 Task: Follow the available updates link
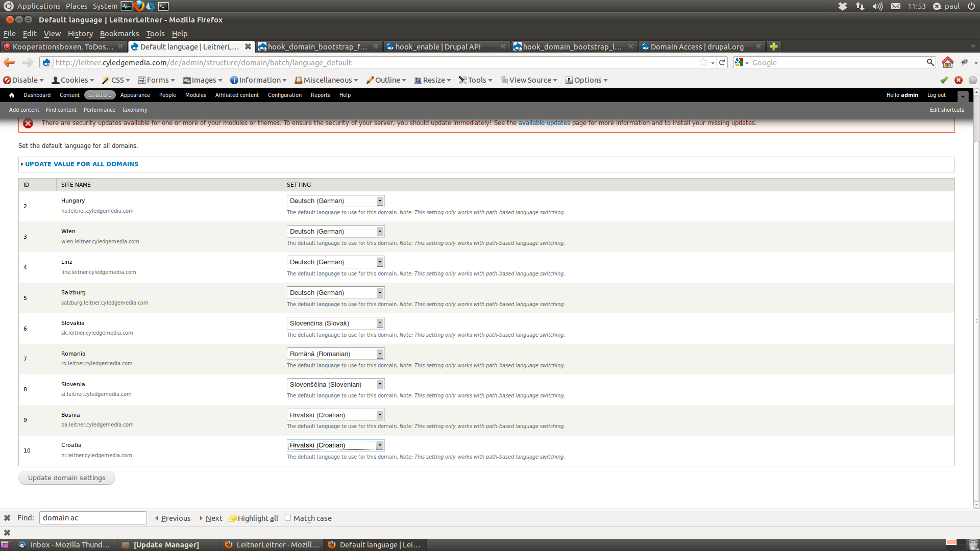coord(544,123)
